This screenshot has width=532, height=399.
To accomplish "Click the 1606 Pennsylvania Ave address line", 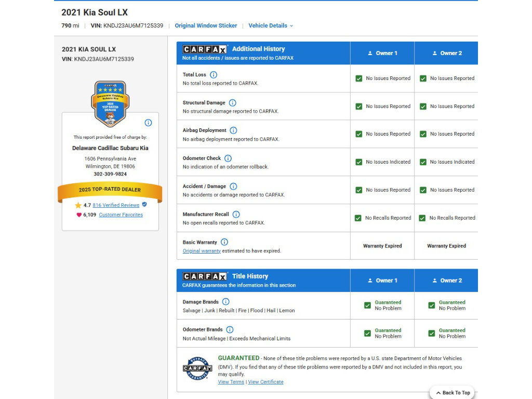I will [x=110, y=159].
